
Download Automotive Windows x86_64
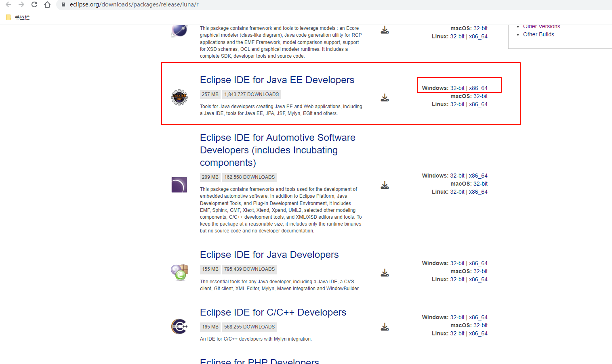[x=478, y=176]
